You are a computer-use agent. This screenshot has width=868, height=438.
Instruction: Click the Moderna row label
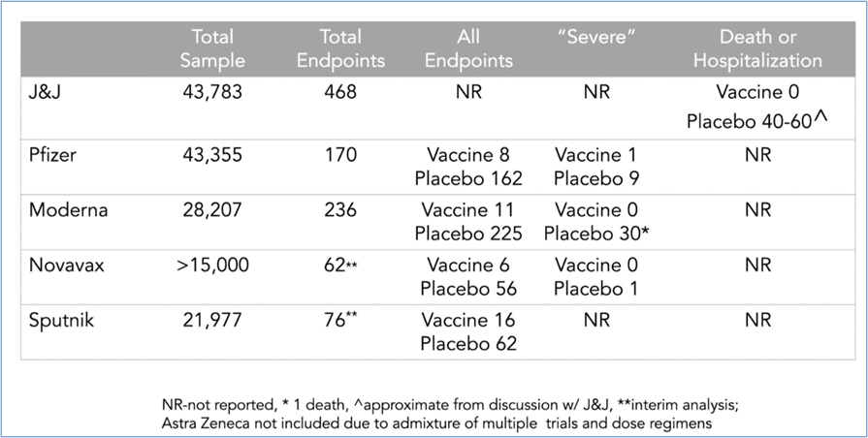tap(68, 210)
